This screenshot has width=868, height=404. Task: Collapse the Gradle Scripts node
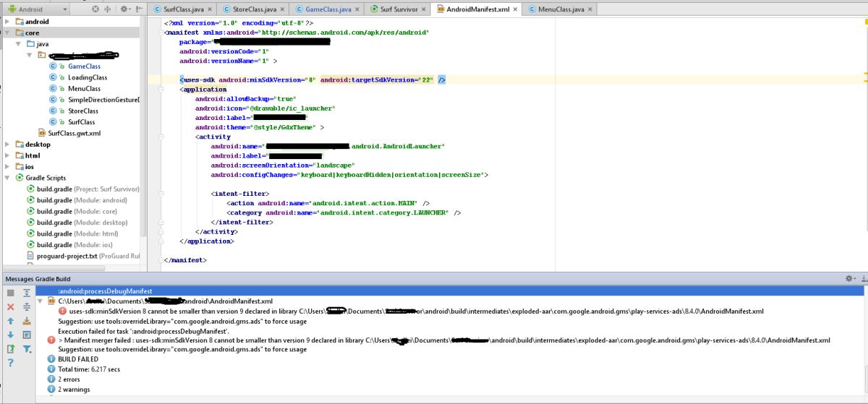[7, 178]
